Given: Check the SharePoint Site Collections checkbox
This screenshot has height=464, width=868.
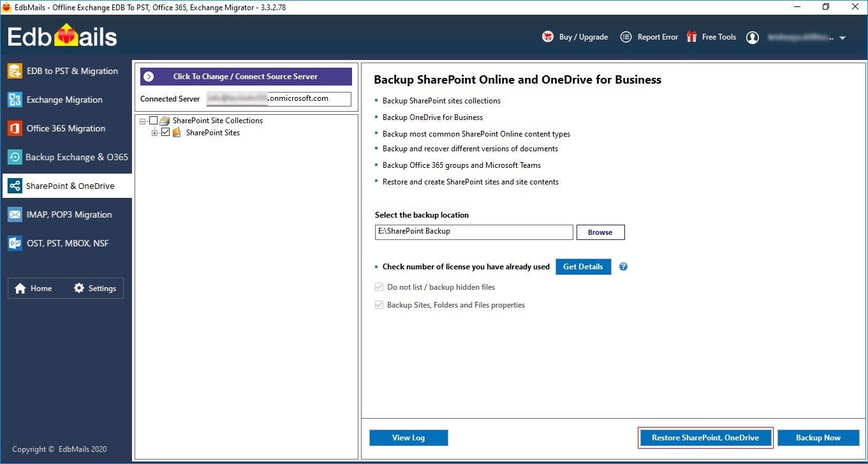Looking at the screenshot, I should [153, 121].
